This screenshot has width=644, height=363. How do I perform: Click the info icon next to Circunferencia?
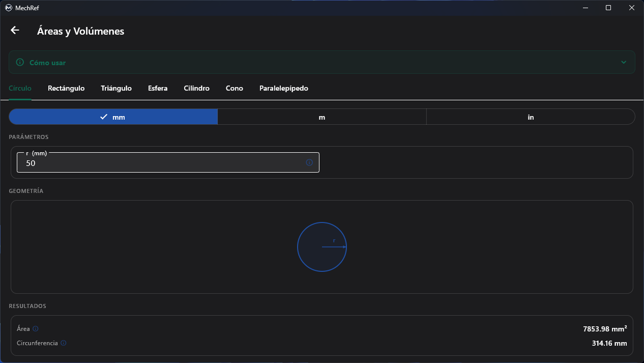64,343
